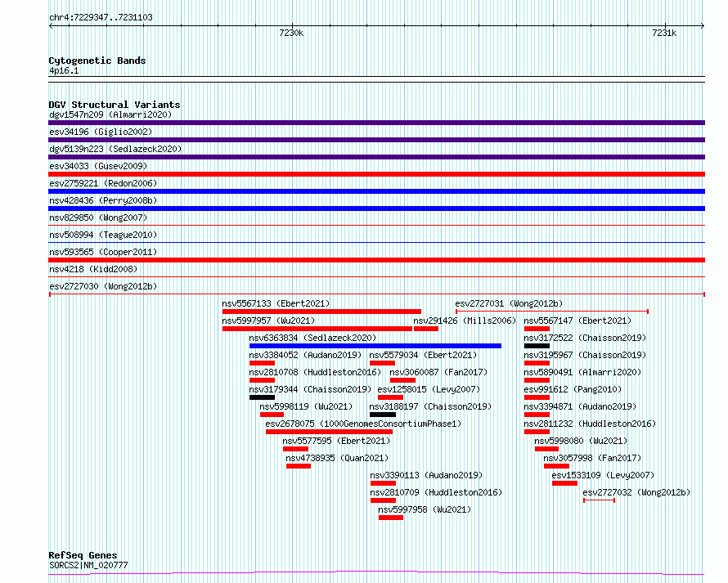Click nsv3179344 (Chaisson2019) label
Screen dimensions: 728x583
coord(310,389)
